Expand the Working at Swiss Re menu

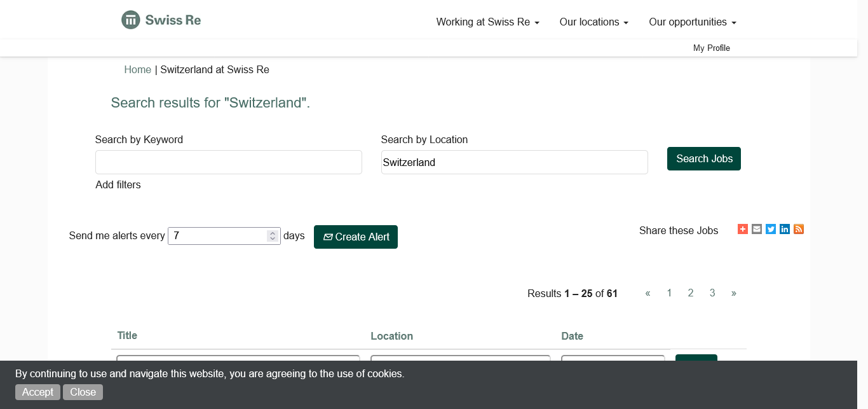[487, 22]
